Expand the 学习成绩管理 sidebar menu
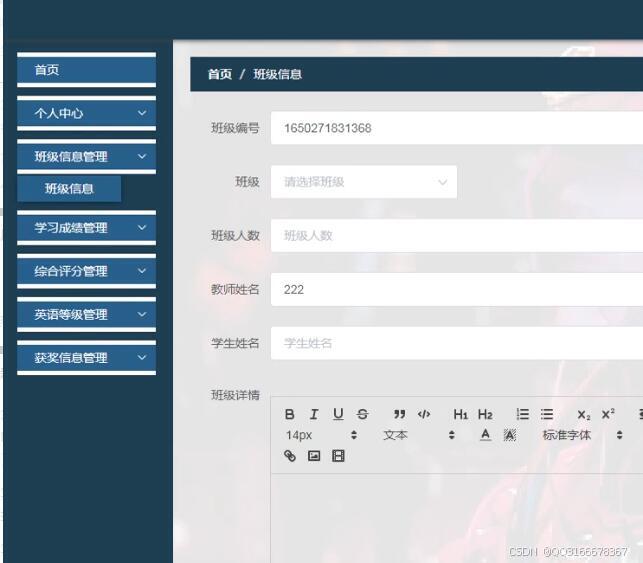Viewport: 643px width, 563px height. 87,228
